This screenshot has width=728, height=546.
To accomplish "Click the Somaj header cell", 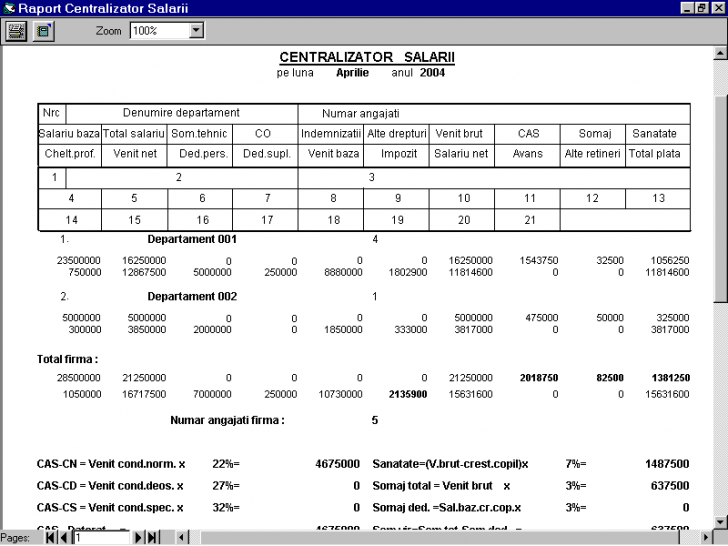I will tap(593, 134).
